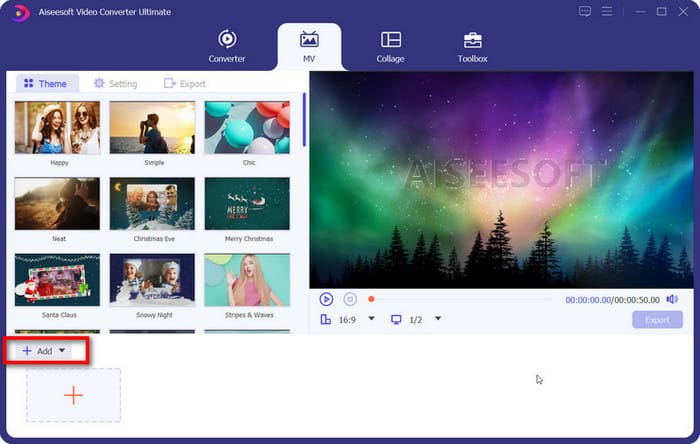Click the Snowy Night label
Image resolution: width=700 pixels, height=444 pixels.
coord(154,315)
